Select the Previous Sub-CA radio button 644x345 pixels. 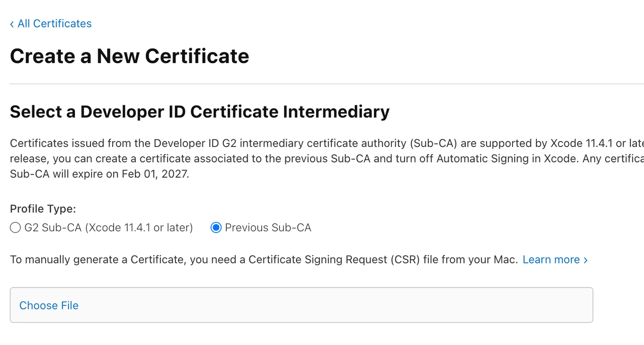pyautogui.click(x=216, y=228)
